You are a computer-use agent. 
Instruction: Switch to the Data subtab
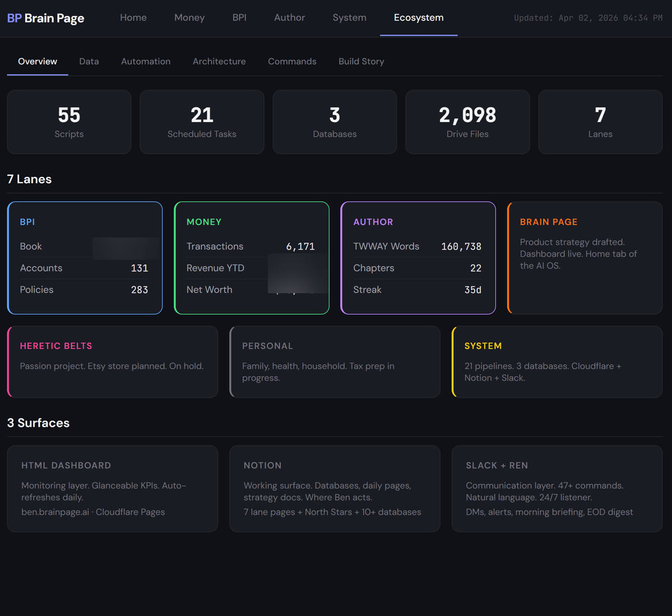coord(88,61)
